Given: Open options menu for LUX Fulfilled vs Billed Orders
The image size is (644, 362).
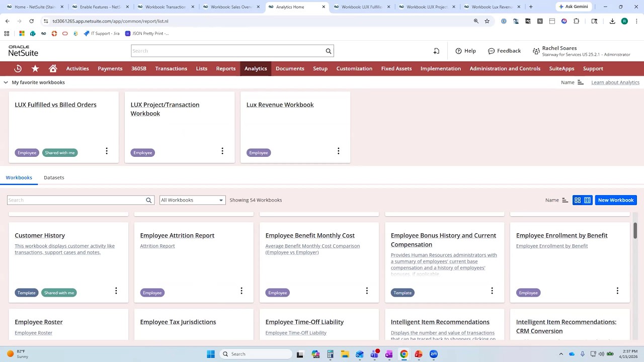Looking at the screenshot, I should click(x=107, y=151).
